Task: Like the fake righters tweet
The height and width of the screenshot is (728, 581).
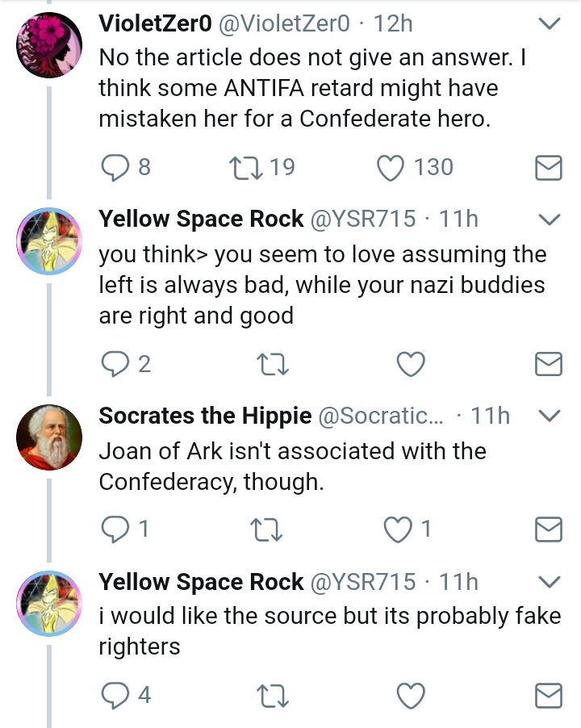Action: [412, 695]
